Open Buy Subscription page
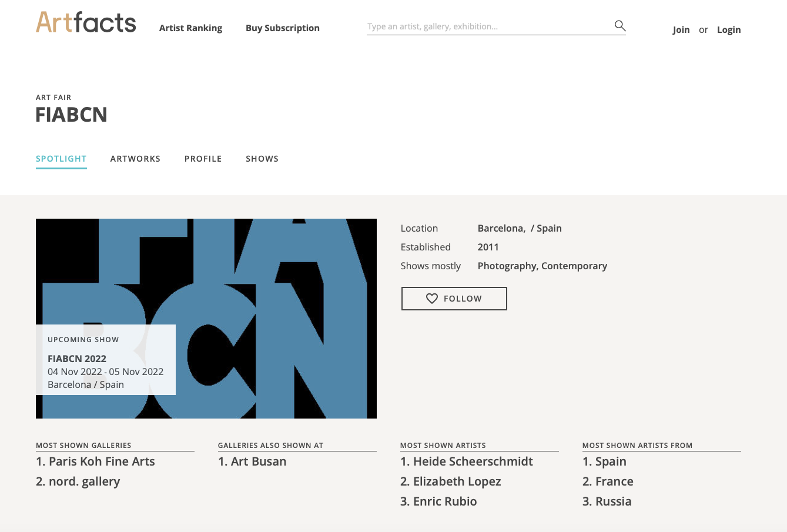Image resolution: width=787 pixels, height=532 pixels. pos(283,28)
